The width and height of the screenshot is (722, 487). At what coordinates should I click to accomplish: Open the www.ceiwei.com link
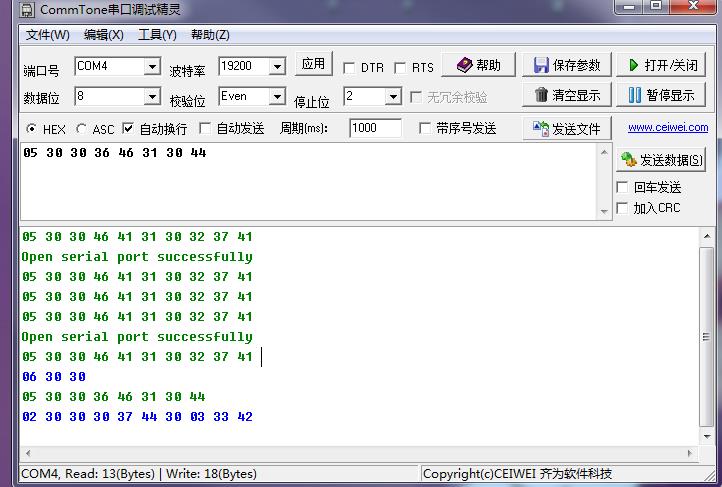coord(668,128)
